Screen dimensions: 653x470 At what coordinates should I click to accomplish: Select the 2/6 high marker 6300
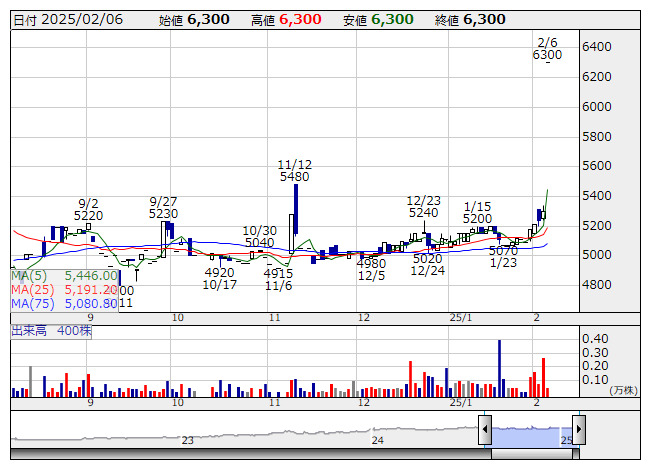547,56
